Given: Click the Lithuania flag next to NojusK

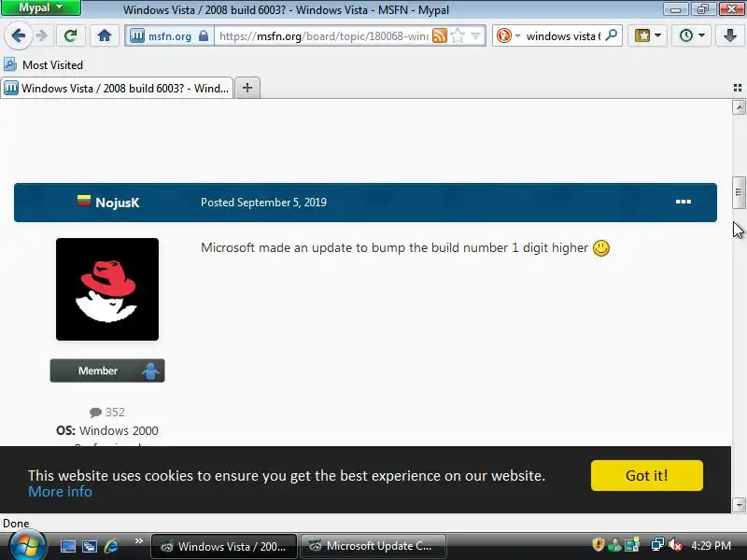Looking at the screenshot, I should (84, 200).
